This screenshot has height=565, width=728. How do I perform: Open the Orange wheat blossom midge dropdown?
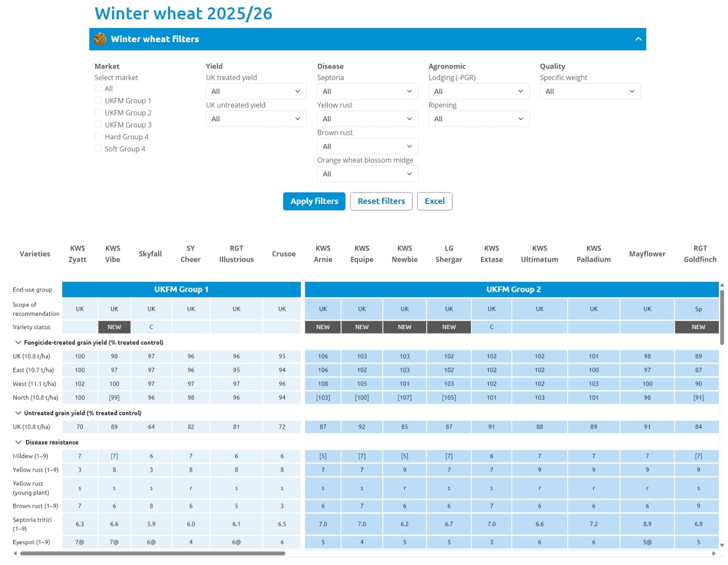(x=367, y=174)
